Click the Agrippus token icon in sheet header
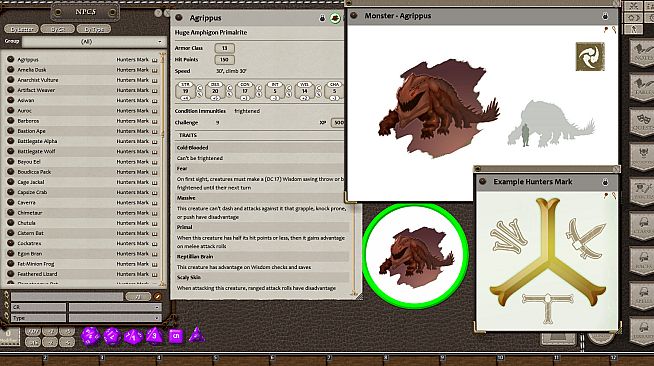The width and height of the screenshot is (654, 366). (x=335, y=18)
